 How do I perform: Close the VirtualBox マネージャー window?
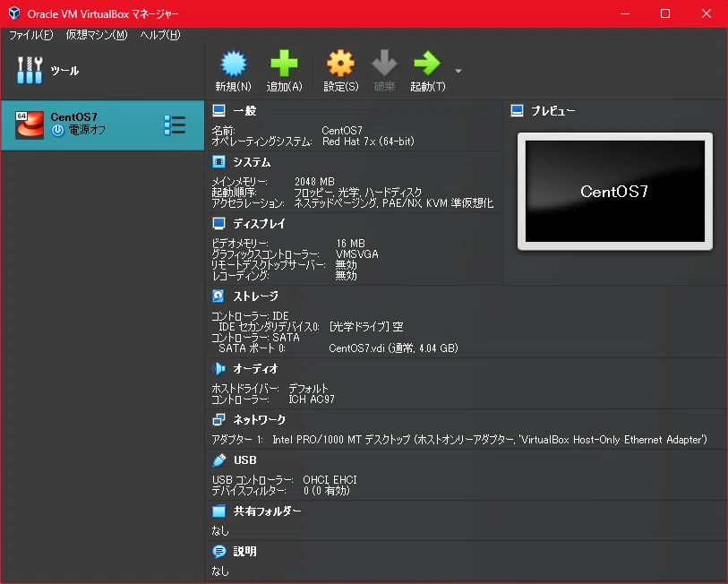[707, 13]
